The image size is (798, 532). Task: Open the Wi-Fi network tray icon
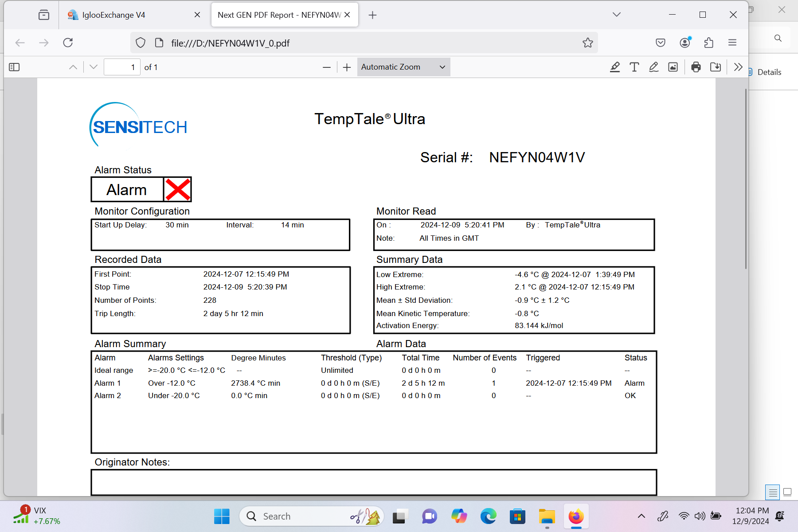coord(684,516)
